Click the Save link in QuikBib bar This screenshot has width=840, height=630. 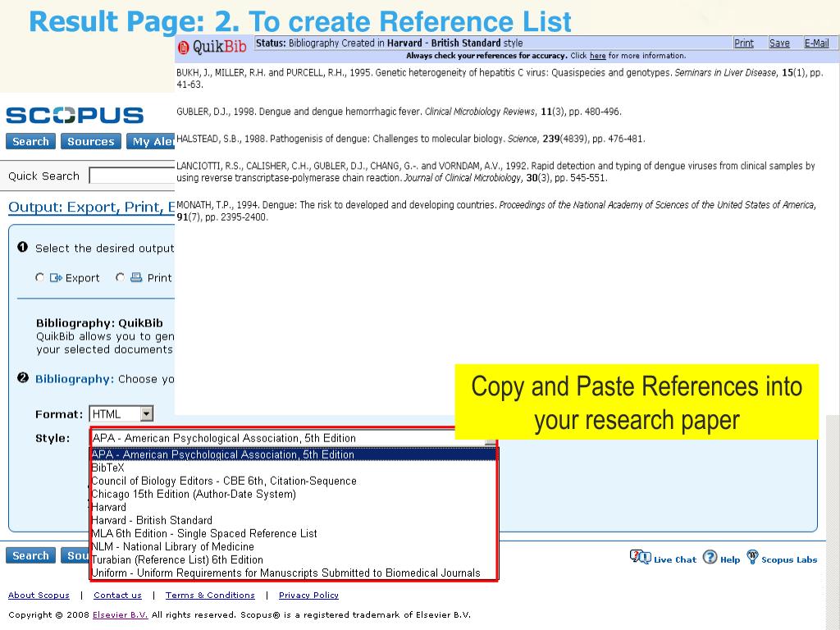[x=779, y=43]
